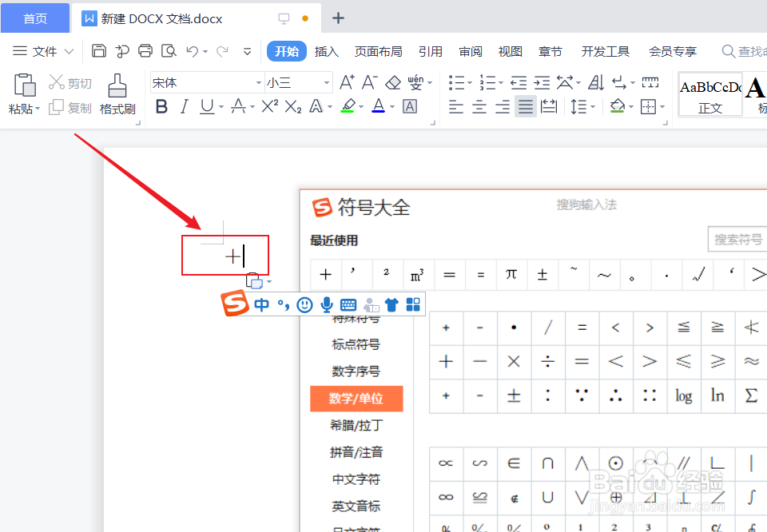Toggle Subscript X₂ formatting
Viewport: 767px width, 532px height.
(293, 106)
